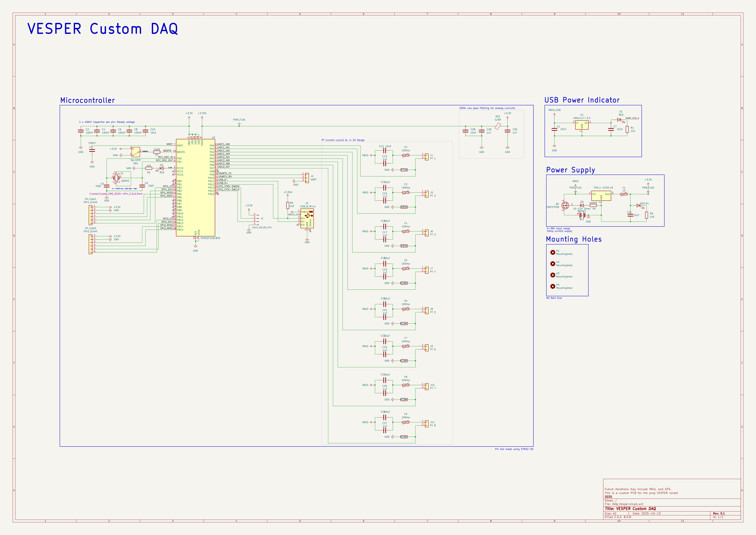Select the R6 1k5 resistor symbol
756x535 pixels.
coord(287,205)
